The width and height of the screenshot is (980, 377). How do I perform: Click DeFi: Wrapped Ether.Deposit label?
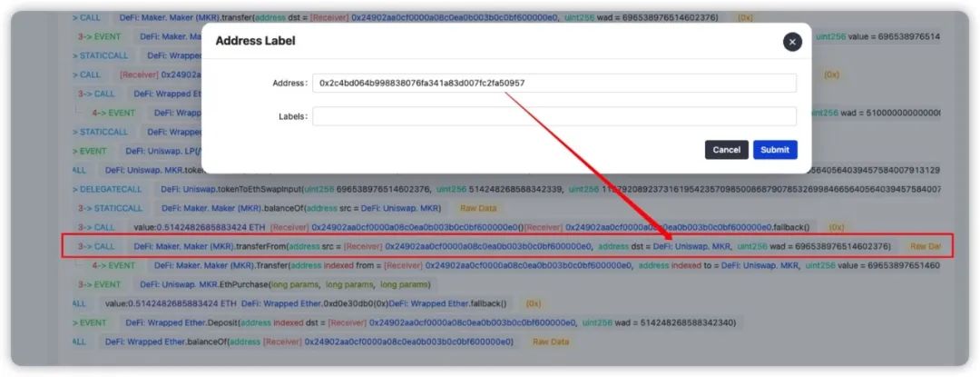pos(181,323)
